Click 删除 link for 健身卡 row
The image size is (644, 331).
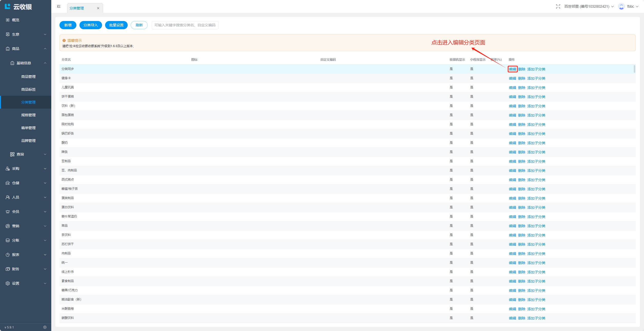click(x=521, y=78)
